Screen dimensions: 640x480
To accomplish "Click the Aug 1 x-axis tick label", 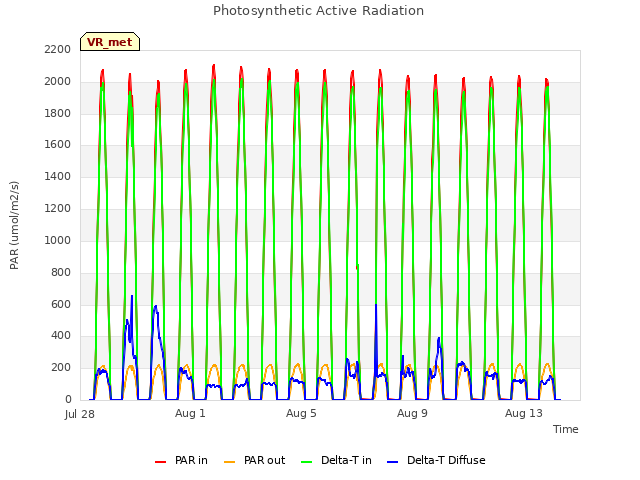I will click(x=190, y=413).
